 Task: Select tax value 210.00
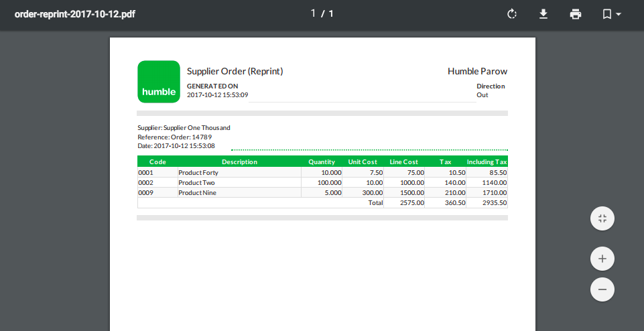(455, 192)
